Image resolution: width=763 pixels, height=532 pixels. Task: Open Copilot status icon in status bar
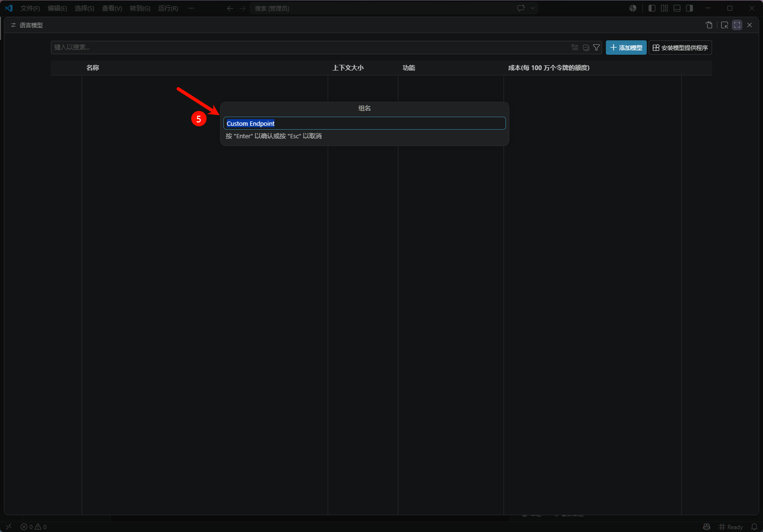click(707, 527)
